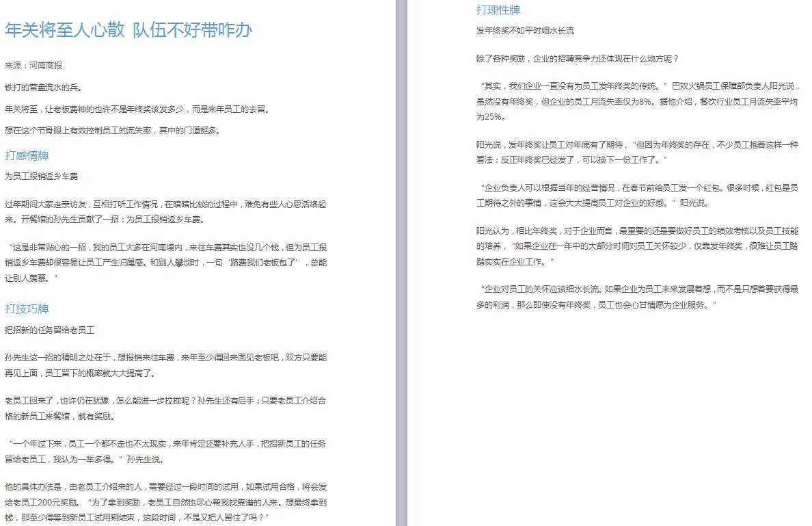Click the final paragraph starting 企业对员工的关怀
Image resolution: width=812 pixels, height=526 pixels.
coord(637,297)
